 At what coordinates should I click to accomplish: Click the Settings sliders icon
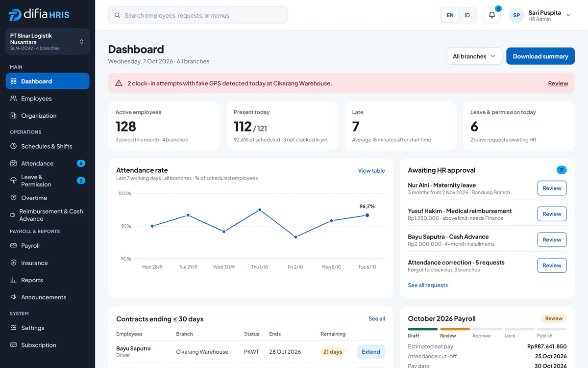[14, 328]
